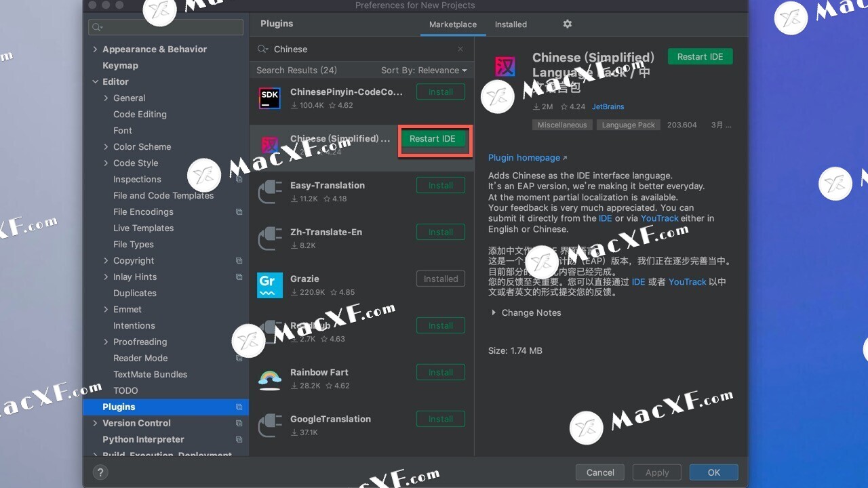868x488 pixels.
Task: Expand the Inlay Hints node
Action: click(x=106, y=277)
